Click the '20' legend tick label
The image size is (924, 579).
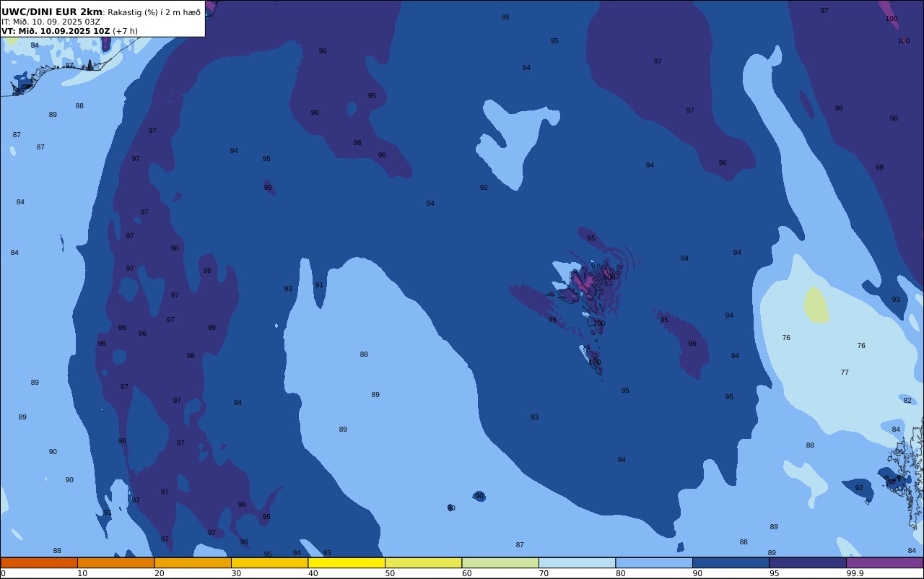click(159, 573)
